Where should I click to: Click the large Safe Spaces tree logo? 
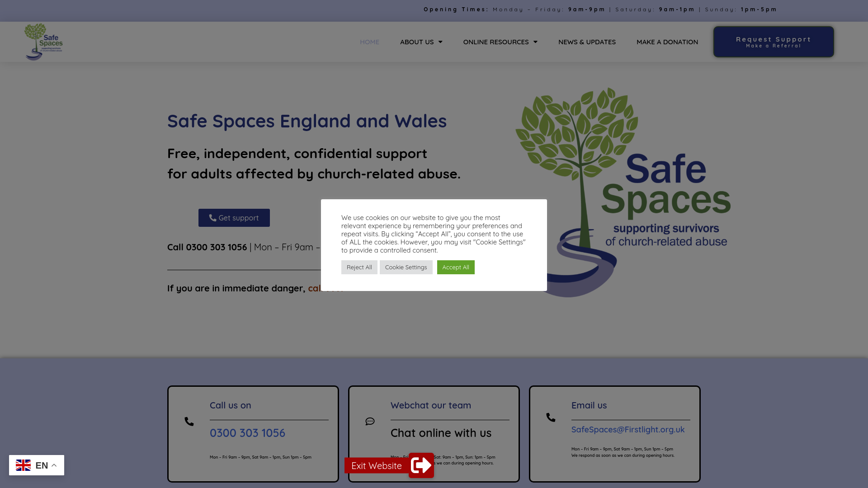[623, 192]
